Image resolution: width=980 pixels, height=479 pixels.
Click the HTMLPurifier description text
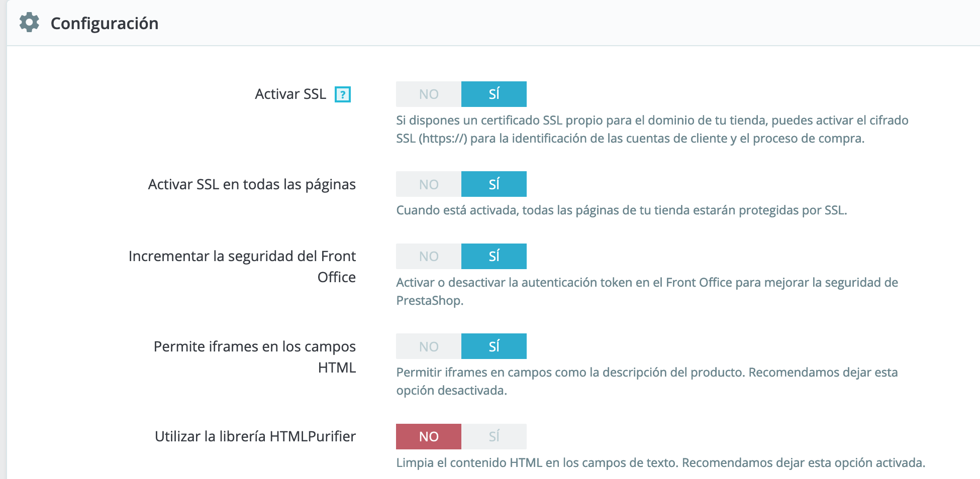click(661, 462)
